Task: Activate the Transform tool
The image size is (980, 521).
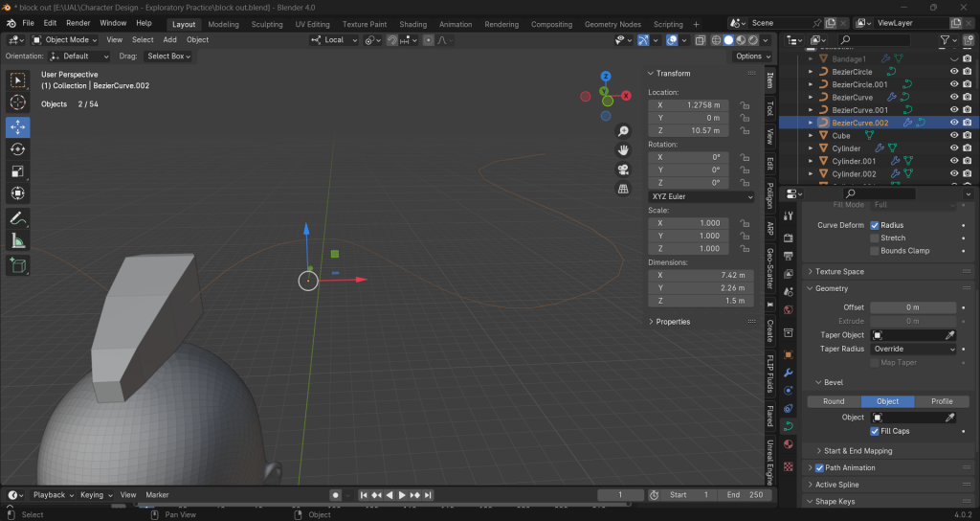Action: tap(17, 193)
